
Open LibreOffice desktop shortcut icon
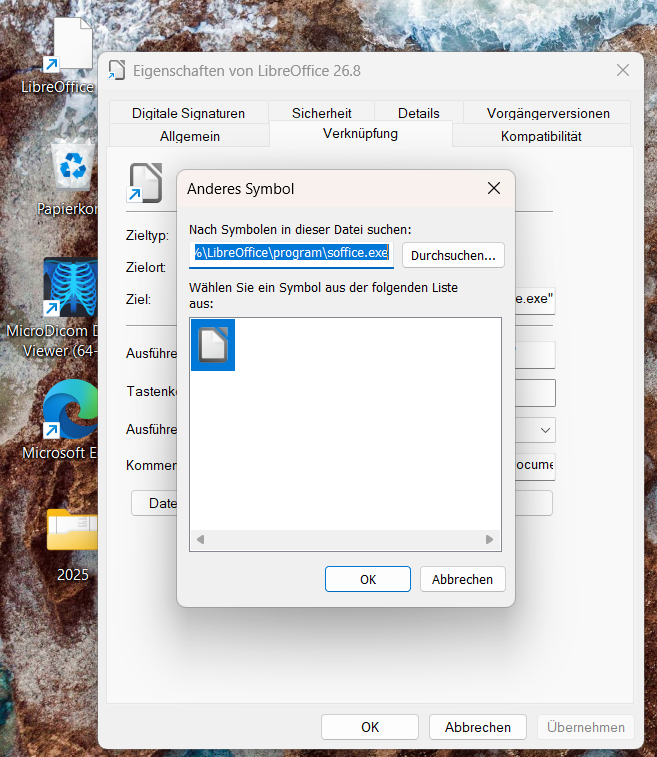click(68, 45)
